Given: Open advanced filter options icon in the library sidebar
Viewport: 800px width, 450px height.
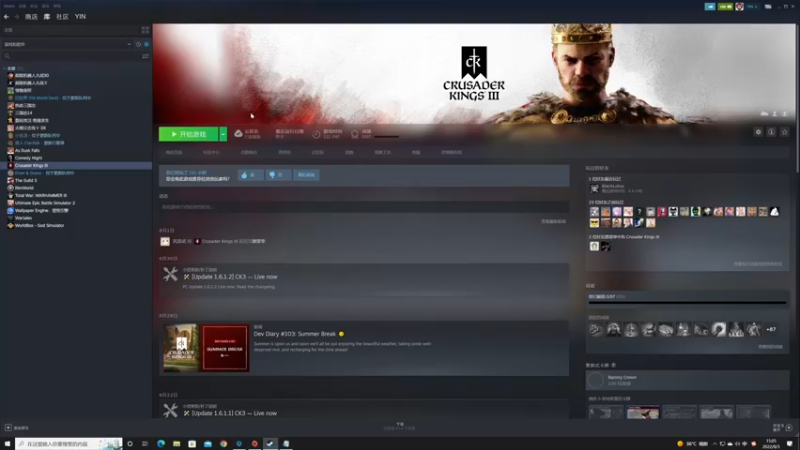Looking at the screenshot, I should [x=145, y=56].
